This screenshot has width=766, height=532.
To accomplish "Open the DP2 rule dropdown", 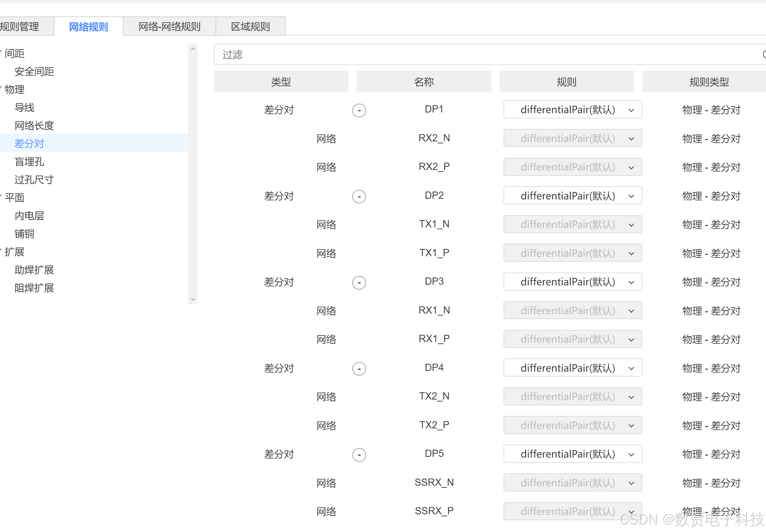I will click(572, 196).
